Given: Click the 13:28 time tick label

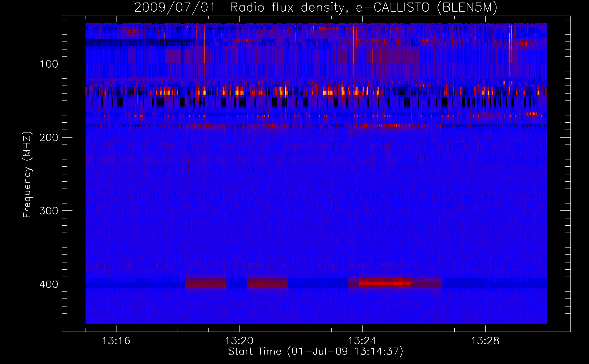Looking at the screenshot, I should (x=485, y=341).
